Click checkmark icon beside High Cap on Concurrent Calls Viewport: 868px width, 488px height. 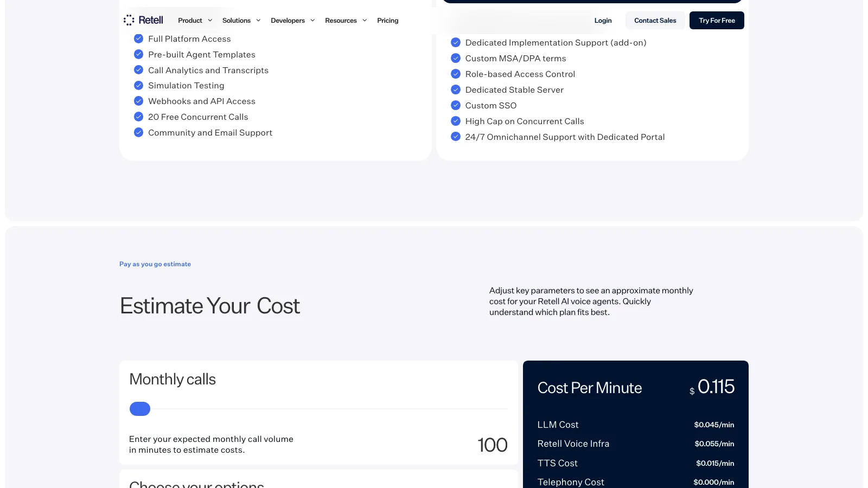pos(456,121)
